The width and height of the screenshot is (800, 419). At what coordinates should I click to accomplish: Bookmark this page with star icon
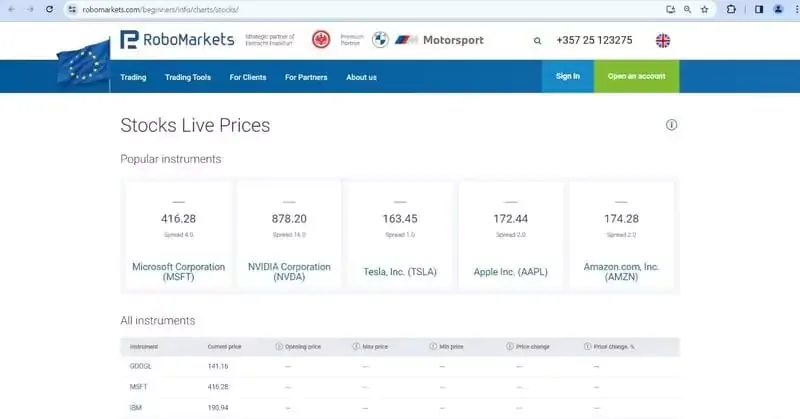pyautogui.click(x=705, y=9)
